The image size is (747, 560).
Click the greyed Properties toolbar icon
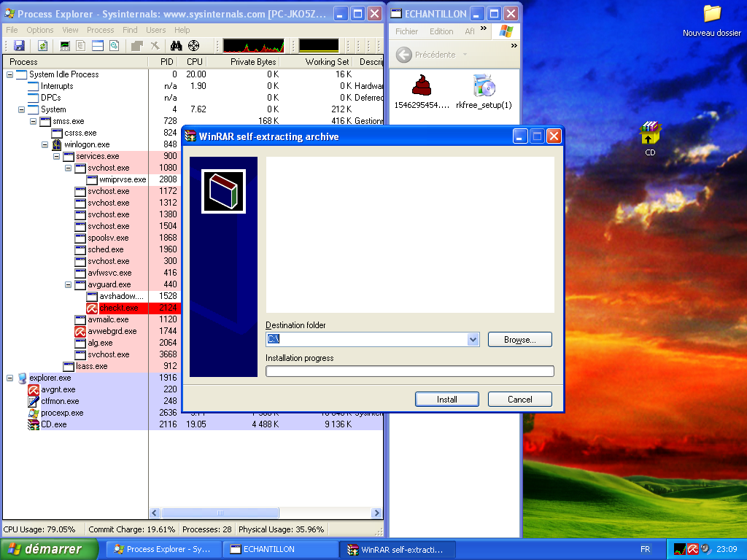pos(137,46)
